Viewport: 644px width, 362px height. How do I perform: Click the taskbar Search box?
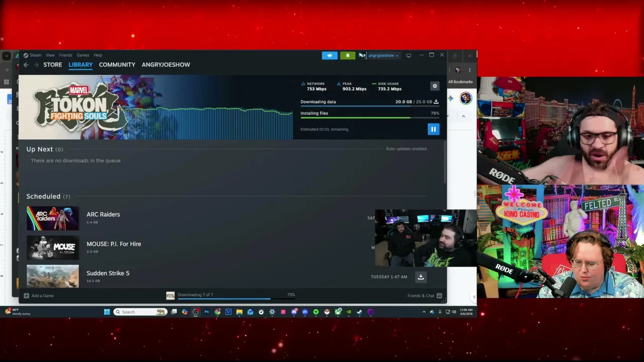click(x=140, y=312)
